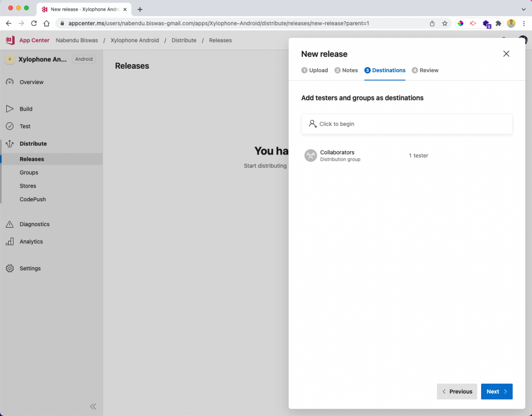This screenshot has height=416, width=532.
Task: Click the share icon in address bar
Action: coord(432,23)
